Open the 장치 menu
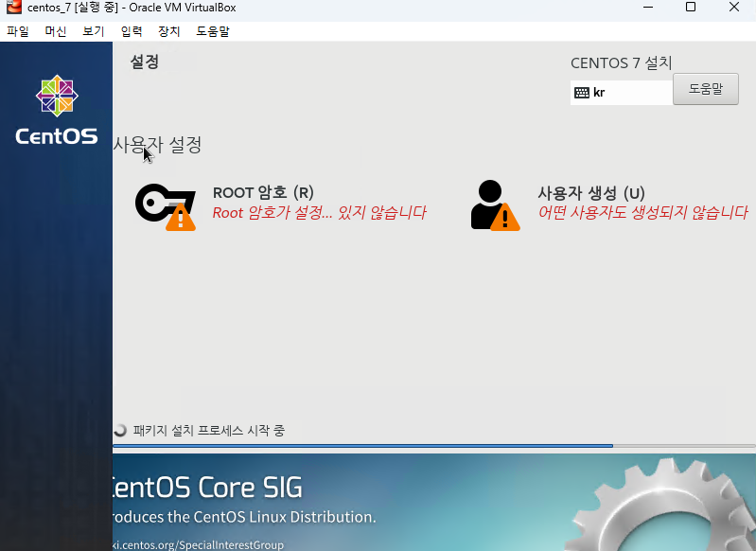756x551 pixels. click(168, 31)
